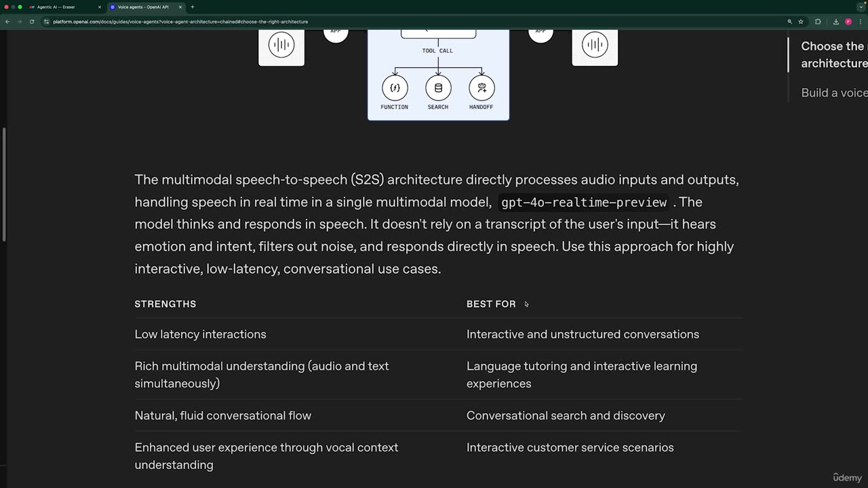
Task: Click the right audio waveform icon
Action: [595, 46]
